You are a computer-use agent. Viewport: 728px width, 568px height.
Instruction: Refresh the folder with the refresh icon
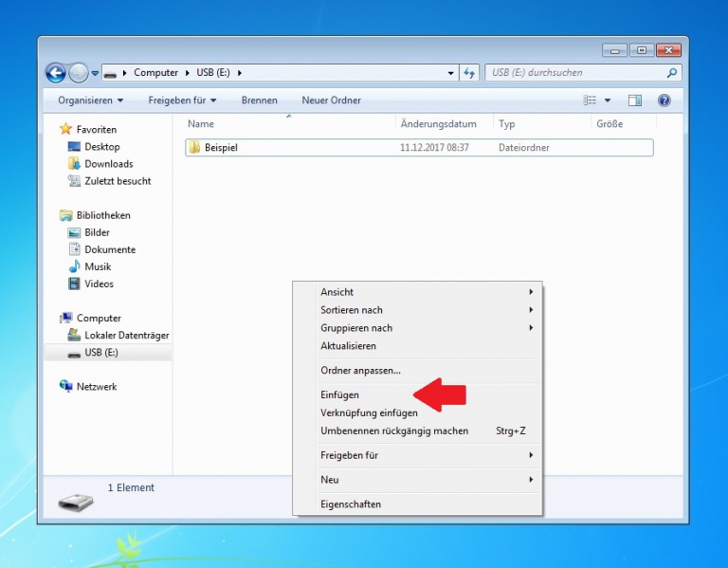[469, 73]
